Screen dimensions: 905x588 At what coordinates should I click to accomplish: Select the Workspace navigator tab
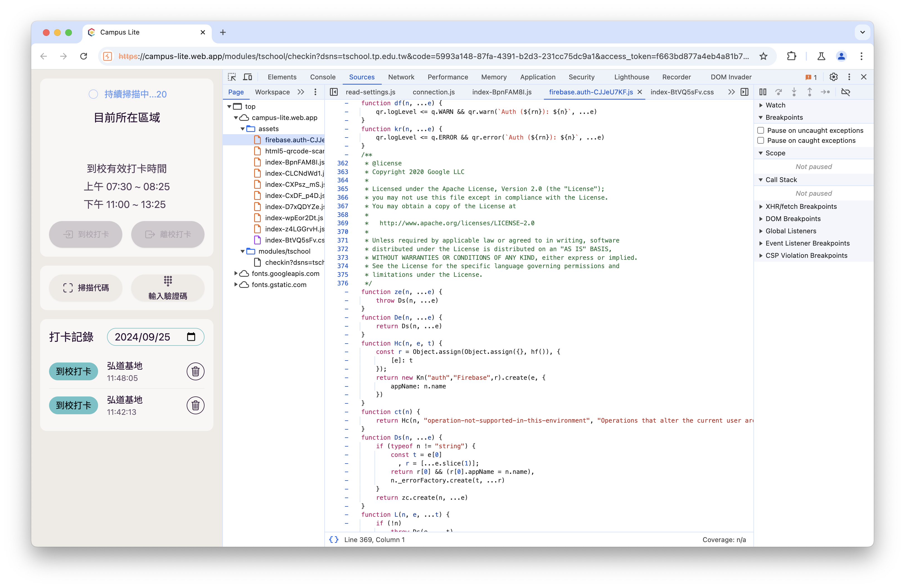tap(272, 92)
